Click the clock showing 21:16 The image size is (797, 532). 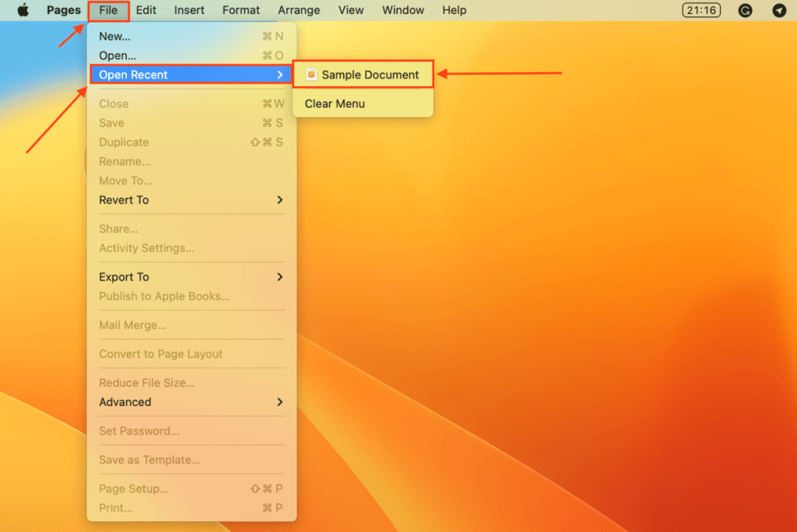[700, 9]
